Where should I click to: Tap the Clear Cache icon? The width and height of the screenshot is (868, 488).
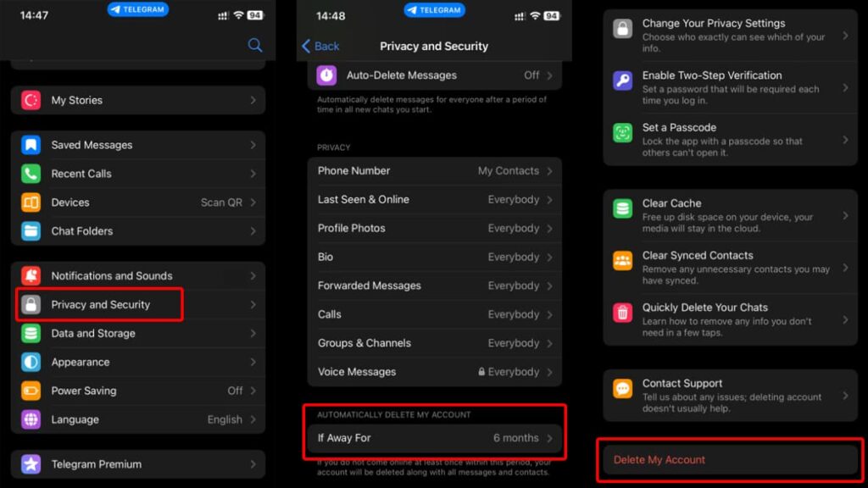[x=623, y=209]
